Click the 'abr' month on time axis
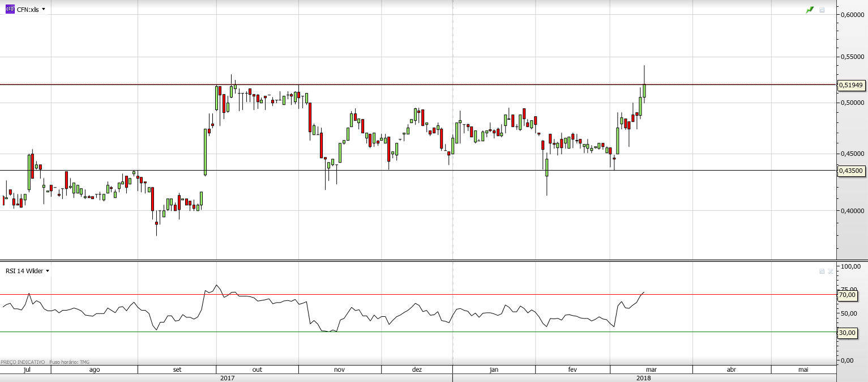This screenshot has height=382, width=868. (732, 370)
